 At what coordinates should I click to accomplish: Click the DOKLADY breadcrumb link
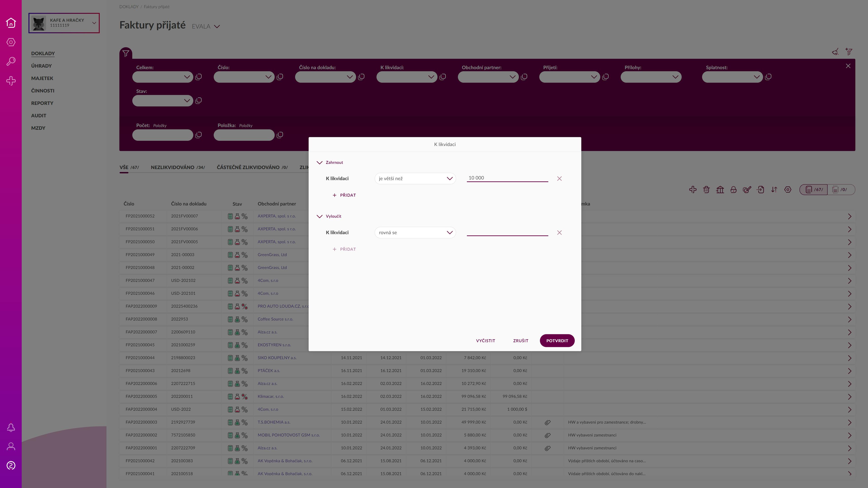[x=129, y=7]
